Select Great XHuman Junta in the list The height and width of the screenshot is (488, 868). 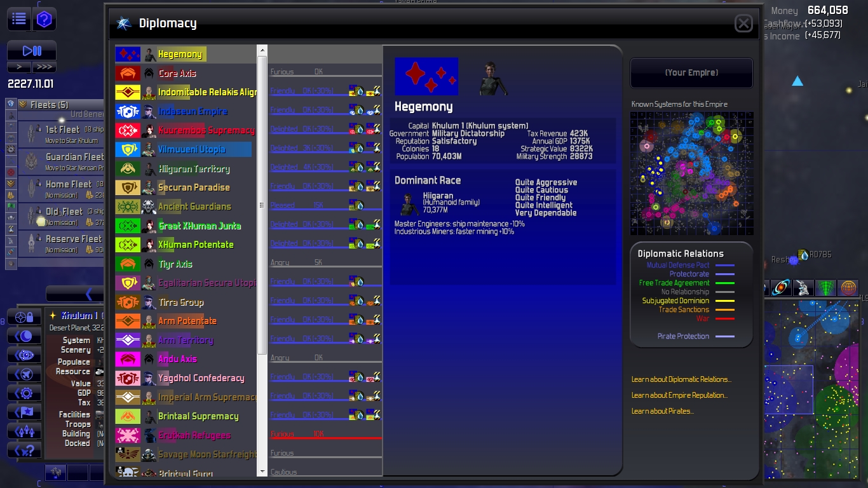(x=200, y=226)
